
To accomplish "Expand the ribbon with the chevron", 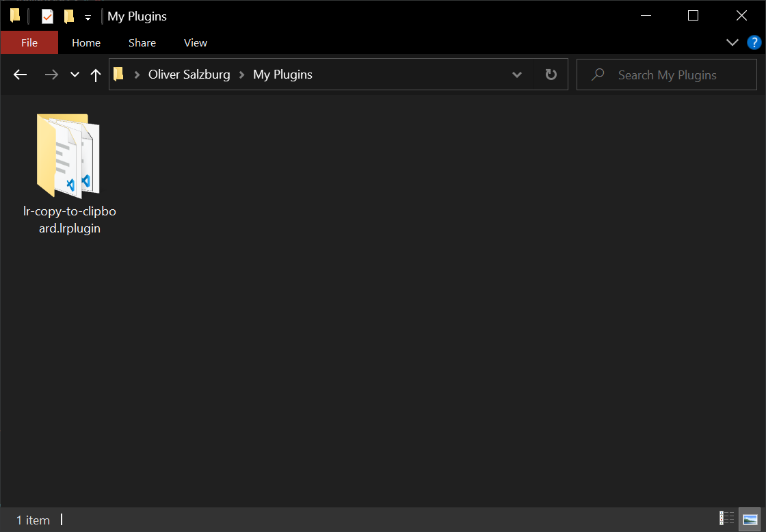I will [x=732, y=42].
